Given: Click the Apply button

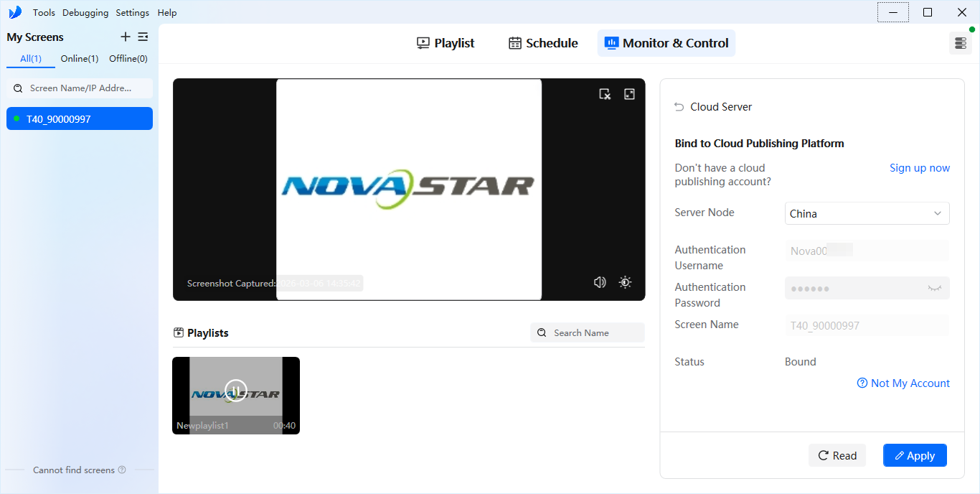Looking at the screenshot, I should (x=915, y=455).
